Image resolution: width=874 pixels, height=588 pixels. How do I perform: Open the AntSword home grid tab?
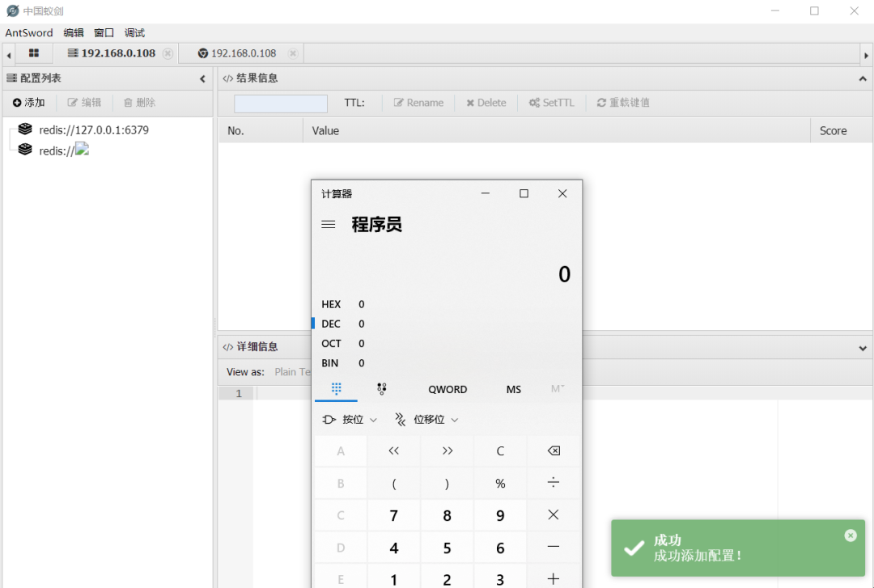tap(34, 53)
